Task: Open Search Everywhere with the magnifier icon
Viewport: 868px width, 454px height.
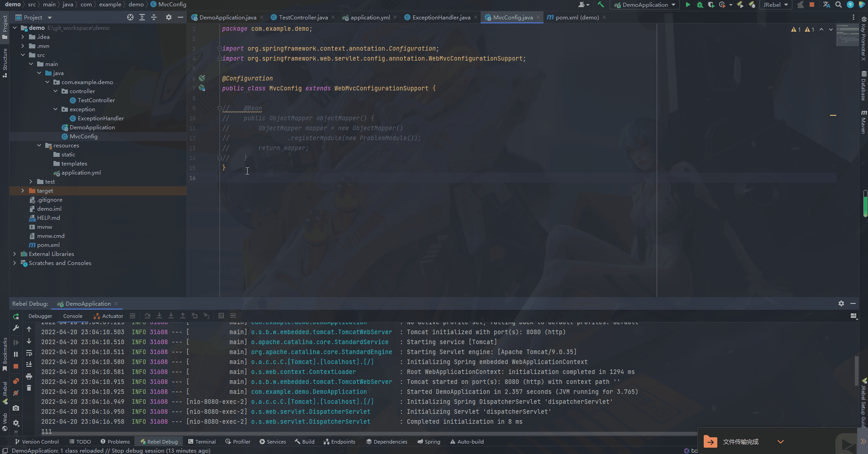Action: (839, 5)
